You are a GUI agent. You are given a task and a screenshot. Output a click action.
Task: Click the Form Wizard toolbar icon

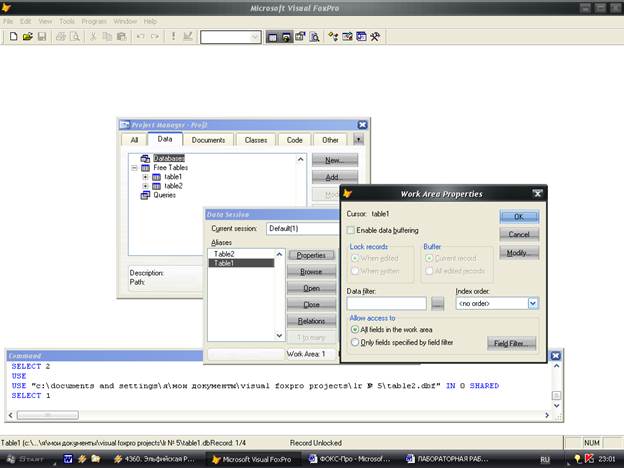pos(347,37)
